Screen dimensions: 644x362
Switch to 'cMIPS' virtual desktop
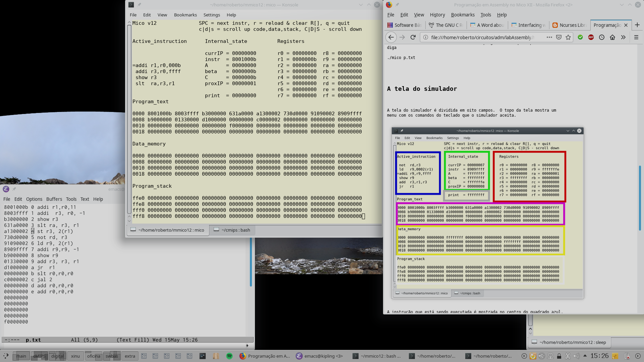click(39, 356)
